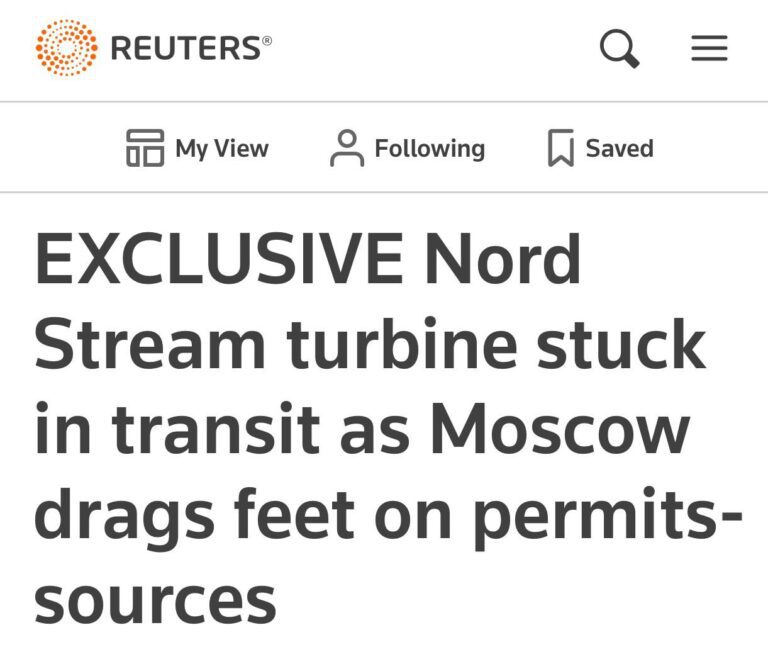768x664 pixels.
Task: Click the word EXCLUSIVE in the headline
Action: point(219,258)
